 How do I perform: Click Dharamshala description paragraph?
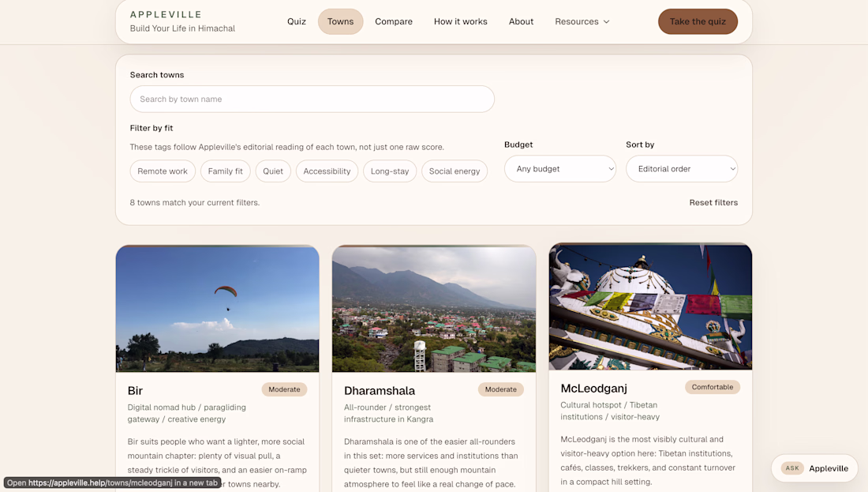click(431, 463)
